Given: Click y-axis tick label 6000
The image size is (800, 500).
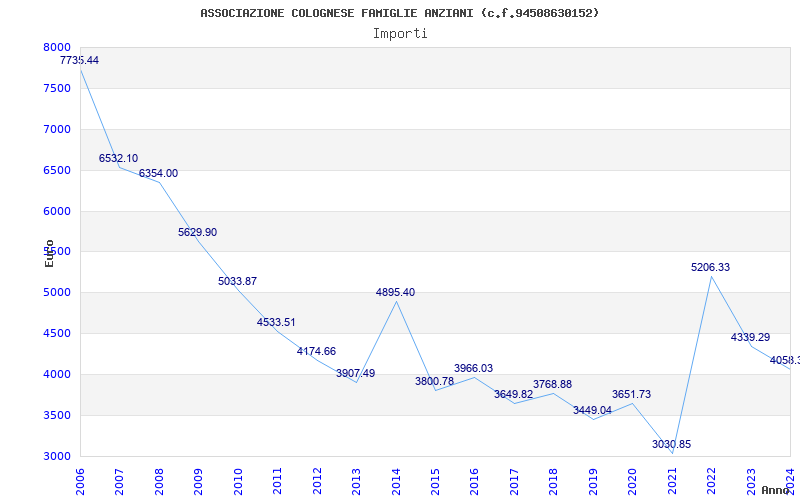Looking at the screenshot, I should pyautogui.click(x=57, y=211).
